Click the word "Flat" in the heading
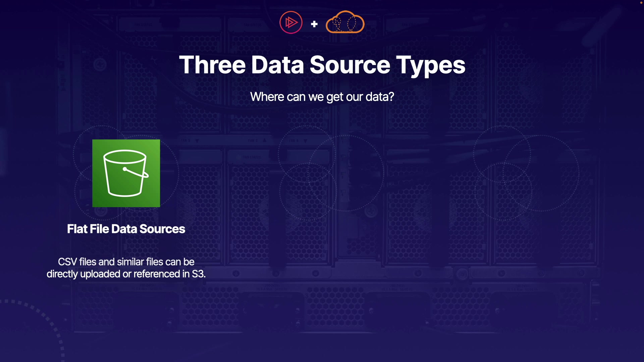Viewport: 644px width, 362px height. (77, 229)
